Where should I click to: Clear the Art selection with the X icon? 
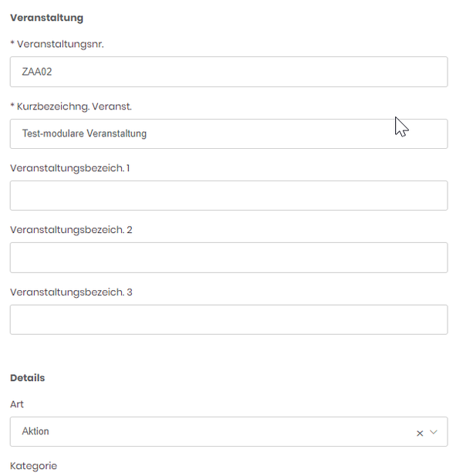[x=420, y=434]
